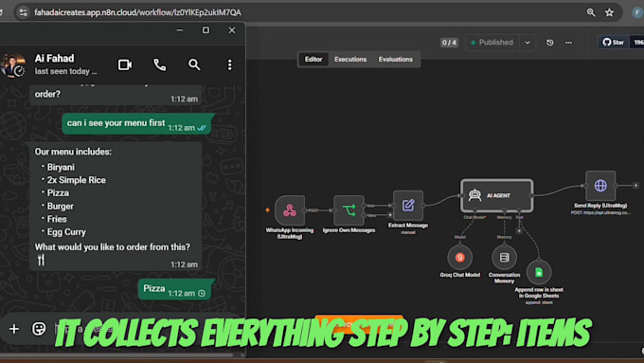644x363 pixels.
Task: Click 'Our menu includes:' message text
Action: click(x=73, y=152)
